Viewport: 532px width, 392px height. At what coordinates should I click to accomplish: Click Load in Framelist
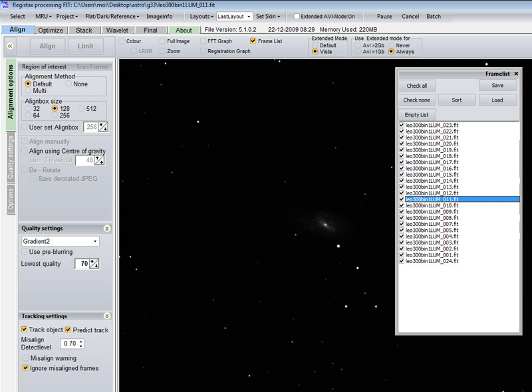pyautogui.click(x=497, y=100)
